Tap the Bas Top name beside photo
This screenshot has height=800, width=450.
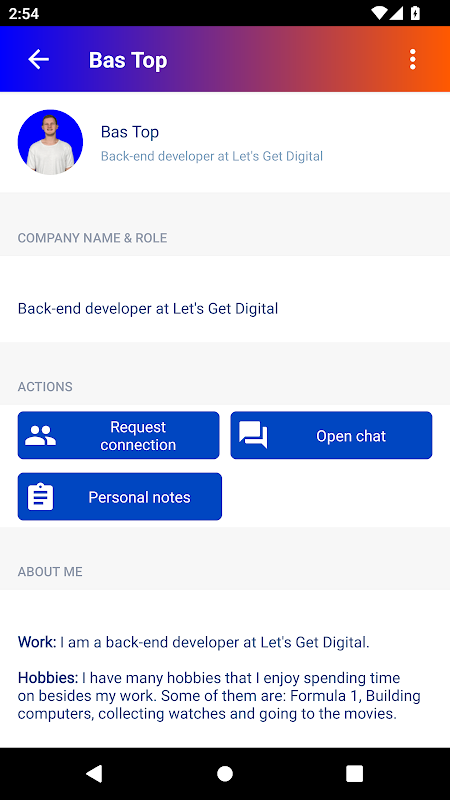130,132
